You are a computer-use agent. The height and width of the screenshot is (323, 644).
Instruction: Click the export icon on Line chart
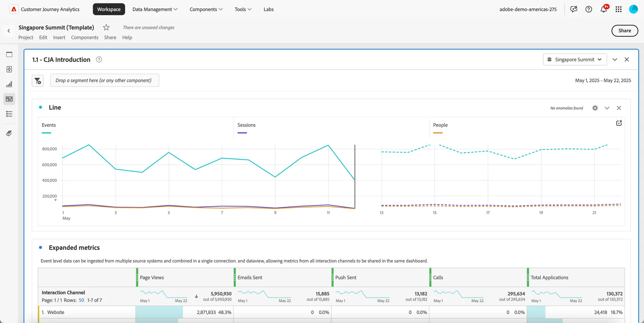coord(619,123)
